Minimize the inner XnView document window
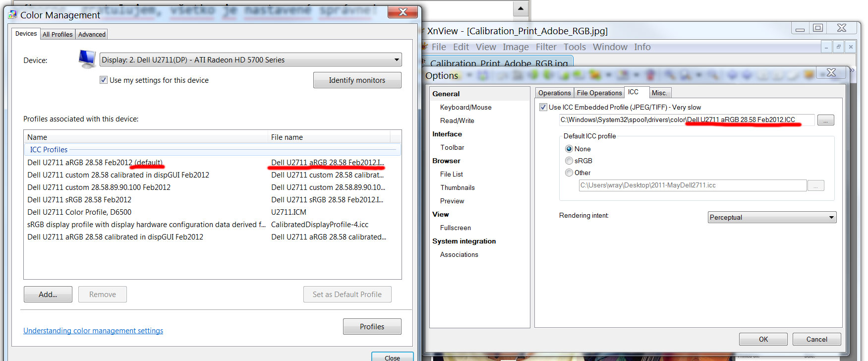 tap(826, 47)
